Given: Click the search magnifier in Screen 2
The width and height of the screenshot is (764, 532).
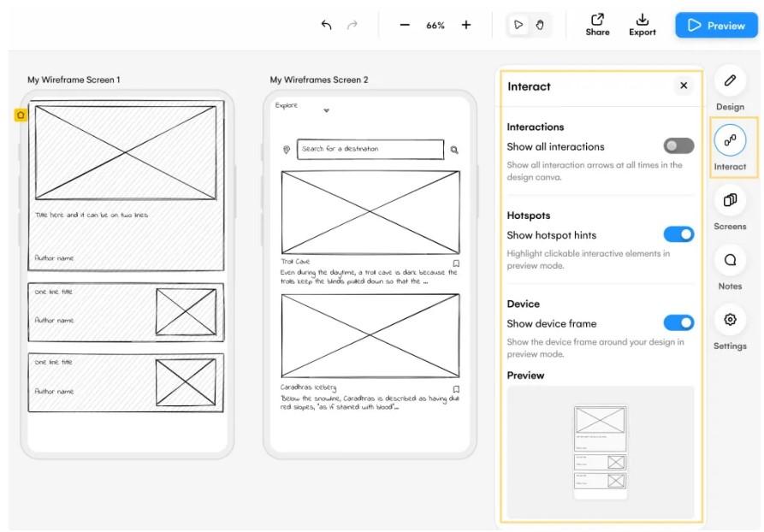Looking at the screenshot, I should 454,150.
